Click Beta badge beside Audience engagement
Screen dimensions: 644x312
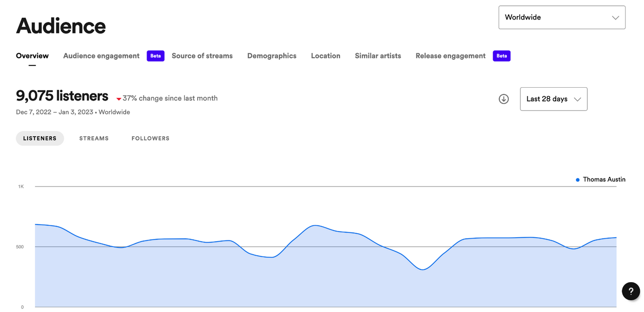click(156, 56)
